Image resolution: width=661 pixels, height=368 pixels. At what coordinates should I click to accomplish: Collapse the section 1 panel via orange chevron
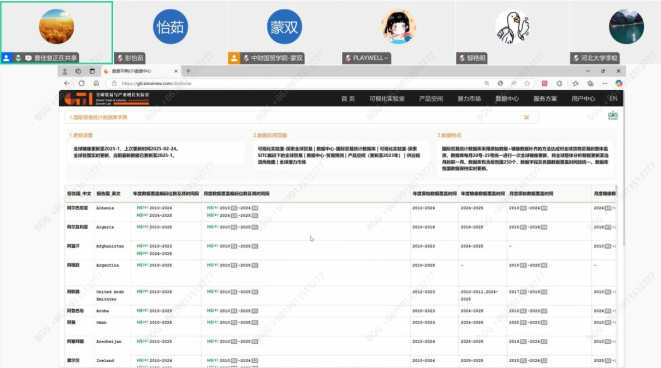(x=526, y=117)
